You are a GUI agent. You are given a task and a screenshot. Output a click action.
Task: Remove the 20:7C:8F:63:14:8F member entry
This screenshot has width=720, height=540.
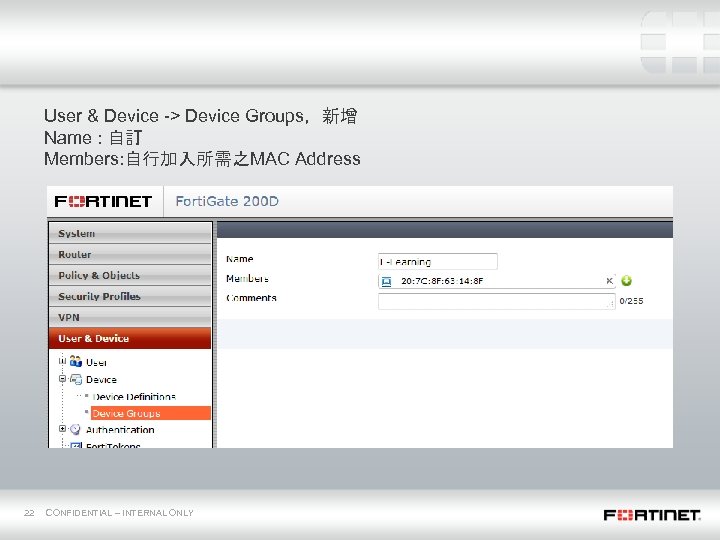[x=609, y=281]
